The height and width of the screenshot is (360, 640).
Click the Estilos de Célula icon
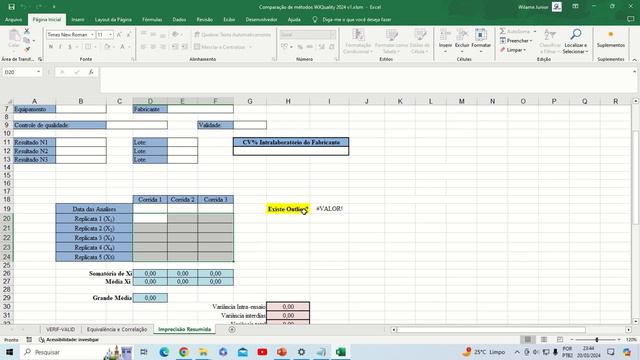[420, 35]
